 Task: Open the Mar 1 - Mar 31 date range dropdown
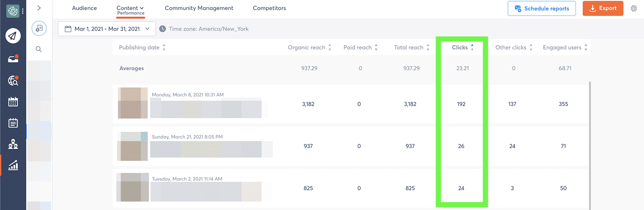click(x=107, y=29)
